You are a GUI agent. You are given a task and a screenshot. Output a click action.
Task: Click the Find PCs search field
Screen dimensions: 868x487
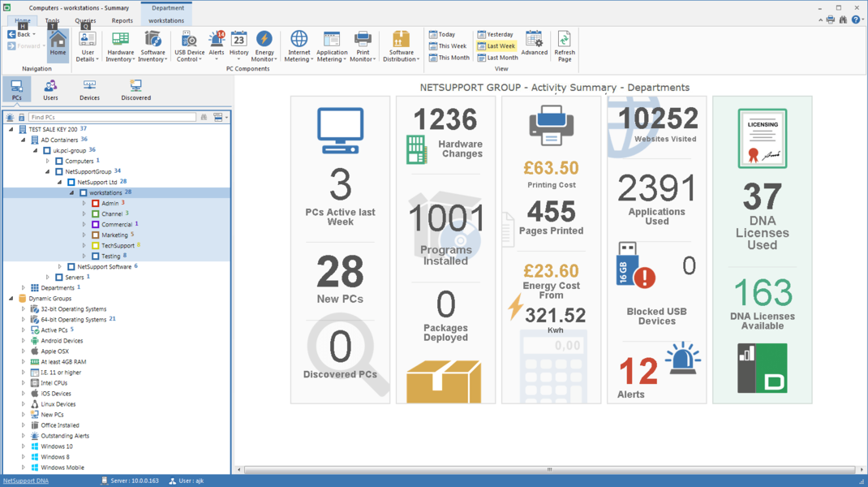(x=112, y=118)
